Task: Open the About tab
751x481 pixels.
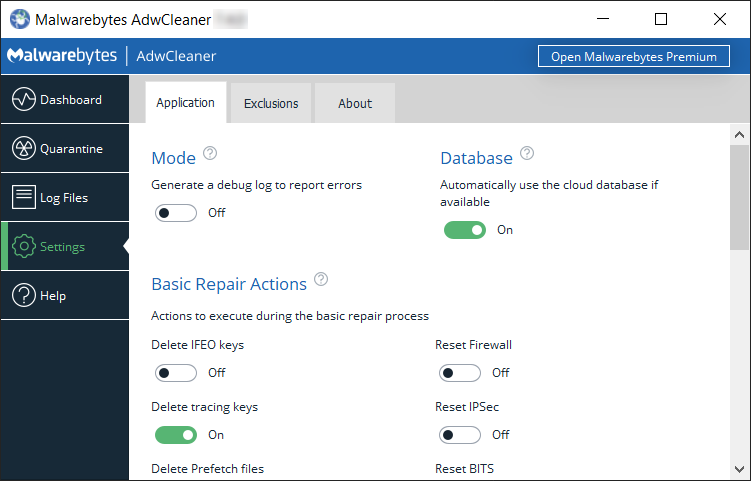Action: click(355, 103)
